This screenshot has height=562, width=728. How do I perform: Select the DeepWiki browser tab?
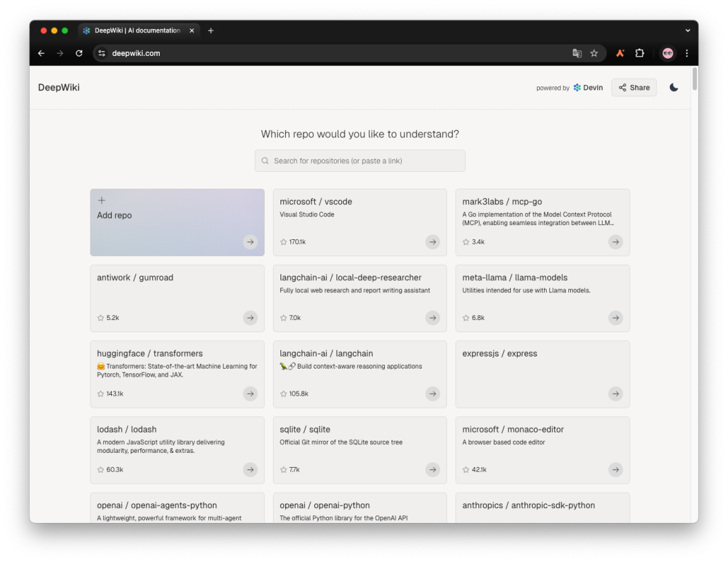(x=135, y=30)
